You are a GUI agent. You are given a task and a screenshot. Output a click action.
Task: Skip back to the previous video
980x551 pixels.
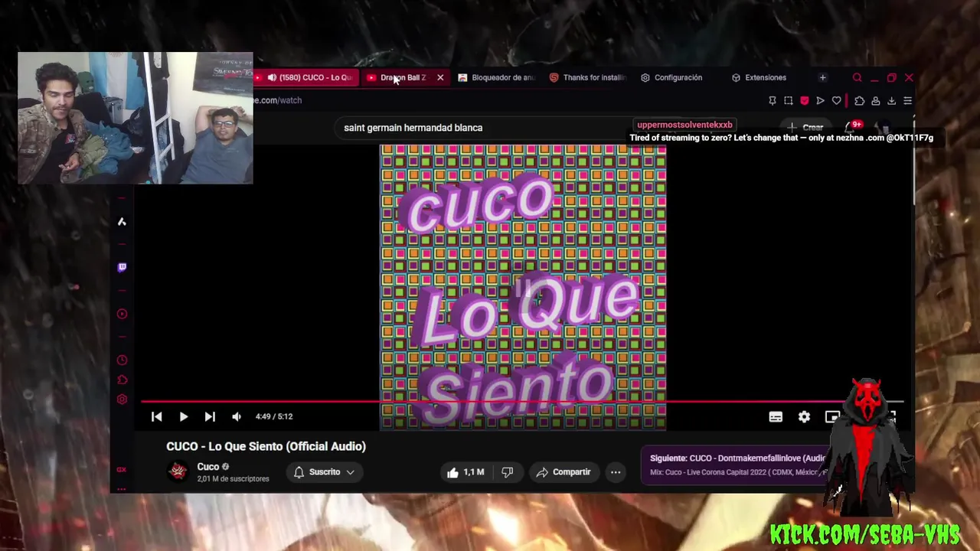coord(156,416)
